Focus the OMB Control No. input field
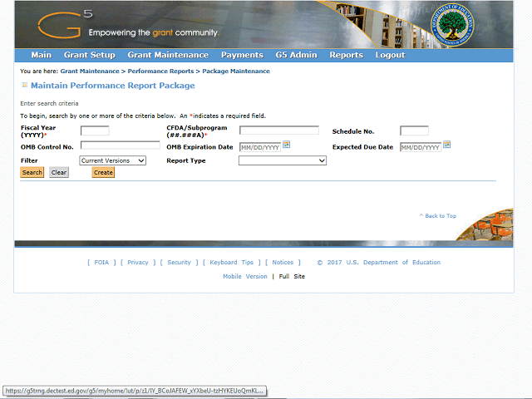The image size is (532, 399). click(120, 145)
